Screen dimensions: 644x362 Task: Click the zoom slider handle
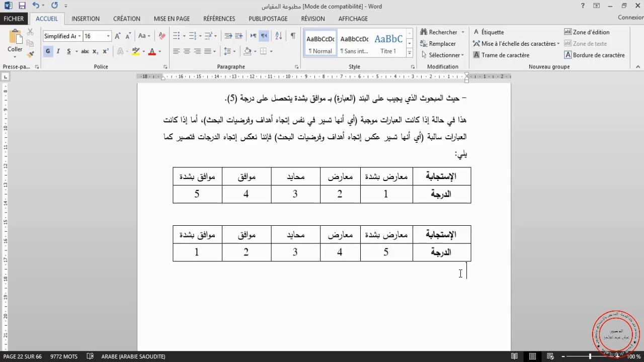coord(590,356)
